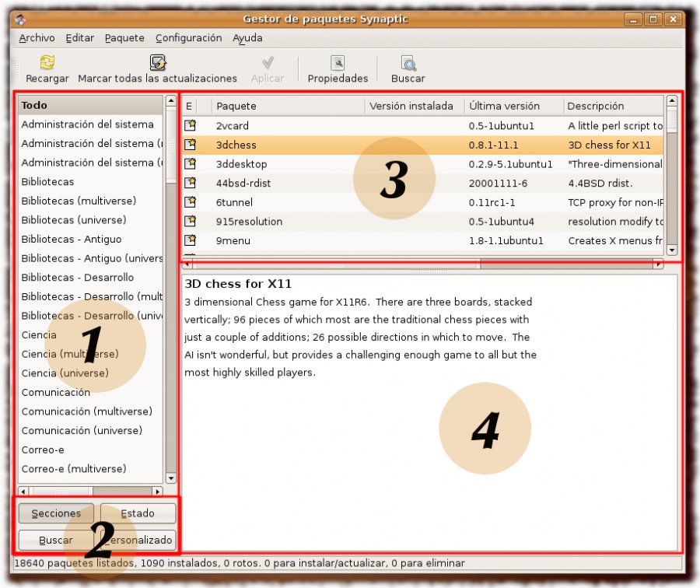Click status icon next to 44bsd-rdist
This screenshot has height=588, width=700.
(x=190, y=183)
